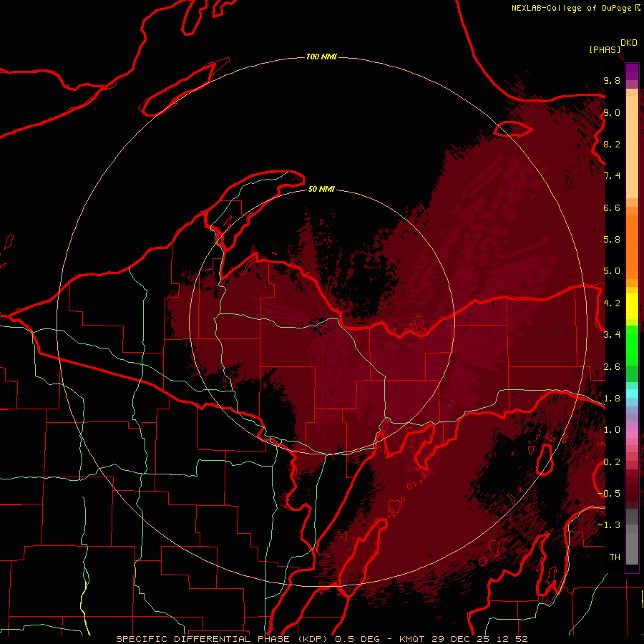This screenshot has height=644, width=644.
Task: Click the radar site at the rings' center
Action: (321, 321)
